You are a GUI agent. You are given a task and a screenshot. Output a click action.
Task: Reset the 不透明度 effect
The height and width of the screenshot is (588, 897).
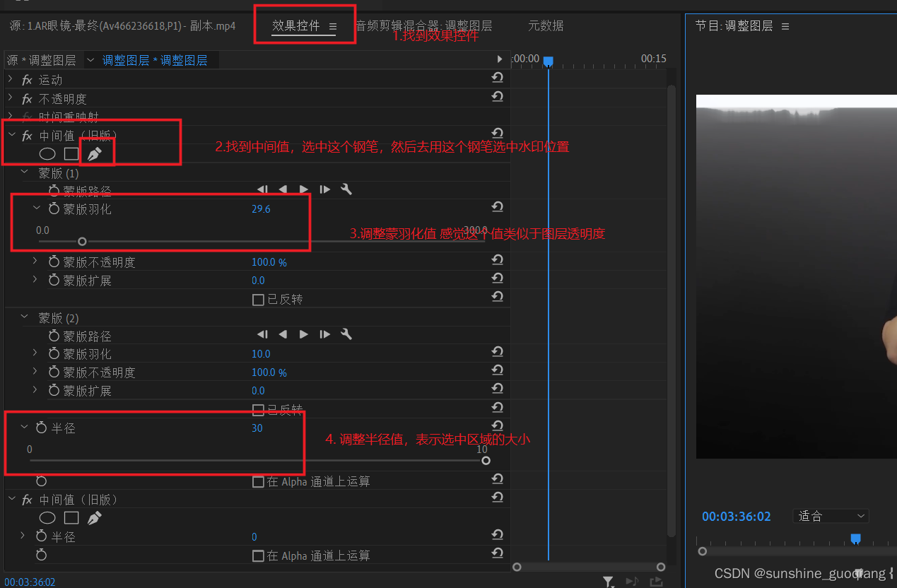tap(497, 96)
